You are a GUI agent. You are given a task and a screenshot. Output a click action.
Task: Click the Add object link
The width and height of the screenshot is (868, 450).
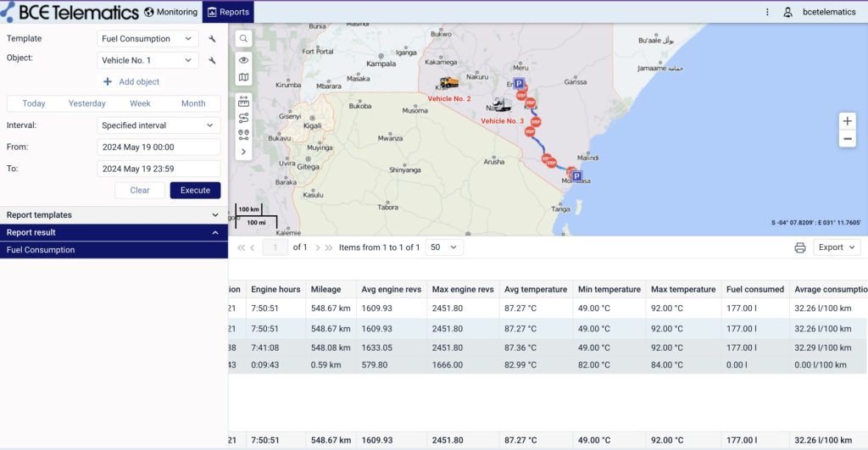[x=131, y=82]
